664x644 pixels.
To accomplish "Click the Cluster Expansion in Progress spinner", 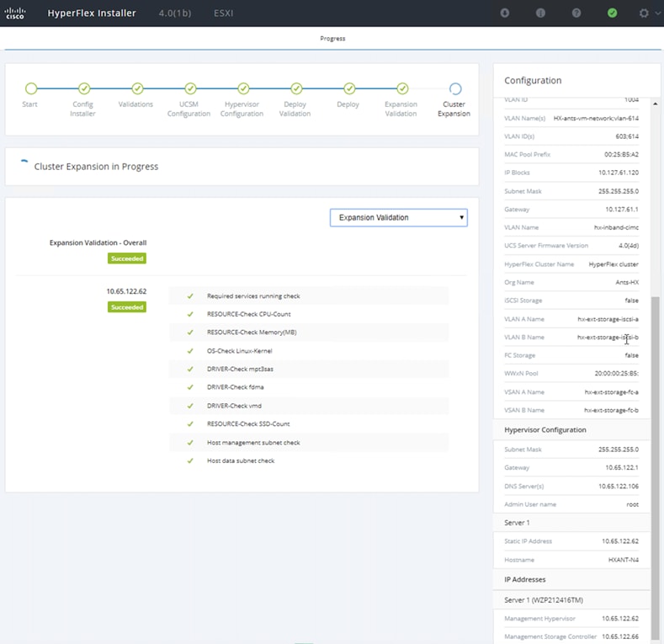I will point(24,162).
